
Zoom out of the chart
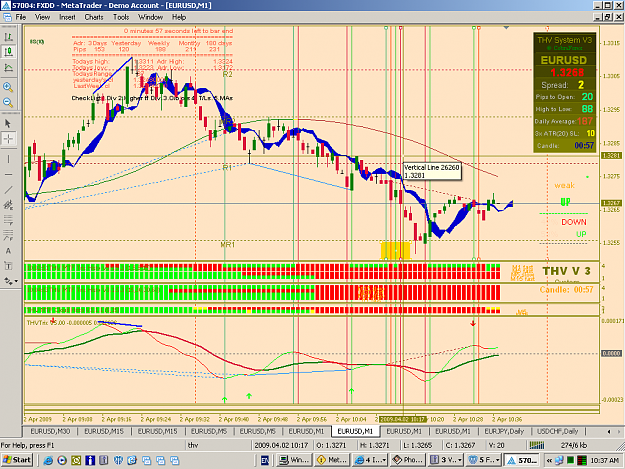coord(8,102)
